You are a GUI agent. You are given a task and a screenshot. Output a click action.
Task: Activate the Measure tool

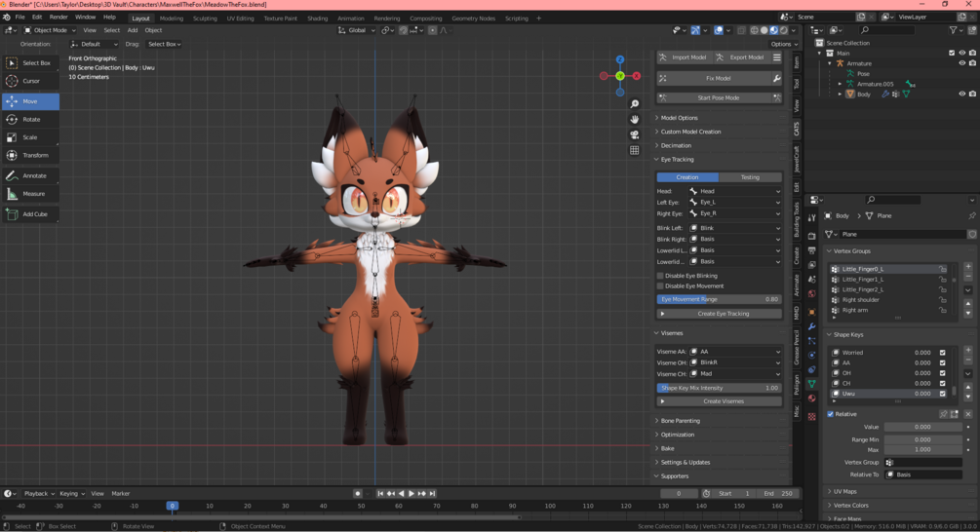coord(32,194)
